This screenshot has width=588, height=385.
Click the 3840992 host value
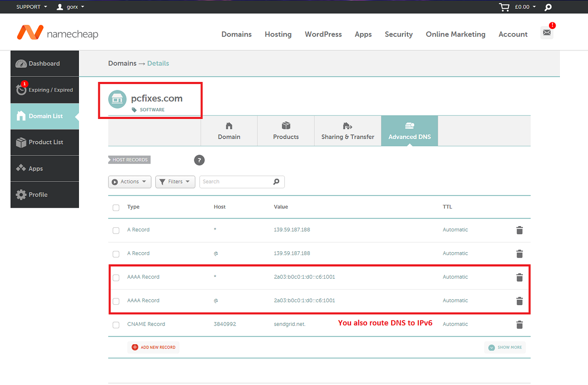coord(225,324)
